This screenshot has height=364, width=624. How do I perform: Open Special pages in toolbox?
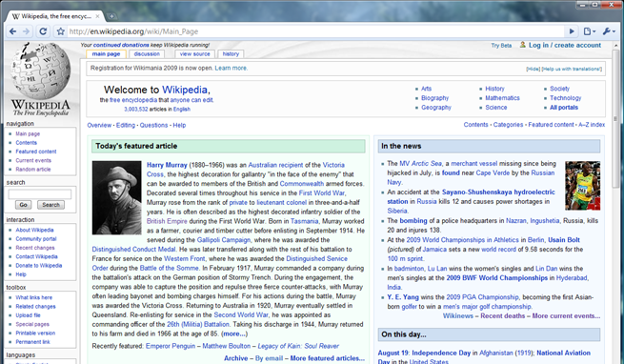[x=32, y=324]
